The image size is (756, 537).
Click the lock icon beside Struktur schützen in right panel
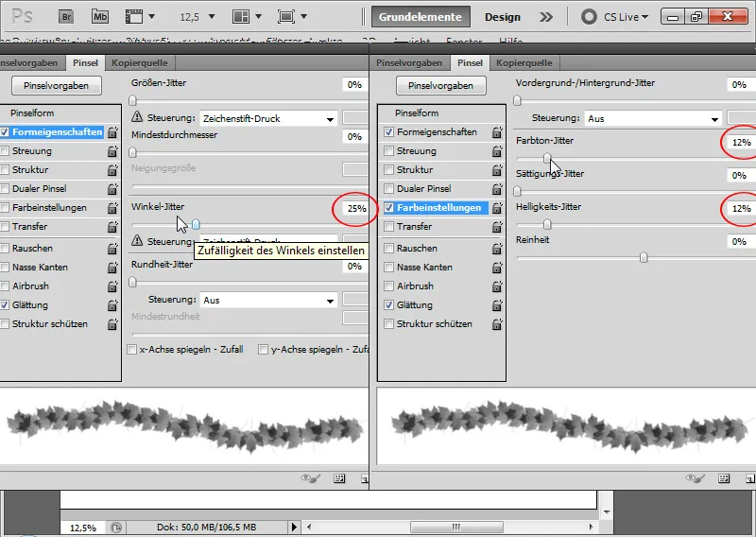[x=497, y=323]
